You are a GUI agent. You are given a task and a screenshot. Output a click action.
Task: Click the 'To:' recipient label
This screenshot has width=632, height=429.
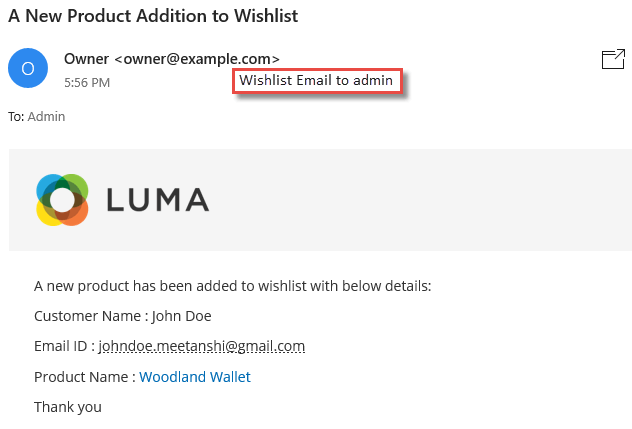16,117
